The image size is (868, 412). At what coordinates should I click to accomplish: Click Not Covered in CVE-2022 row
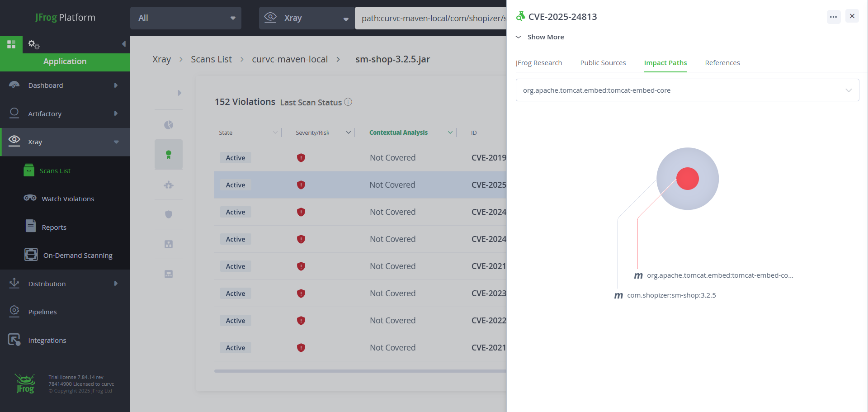(392, 321)
